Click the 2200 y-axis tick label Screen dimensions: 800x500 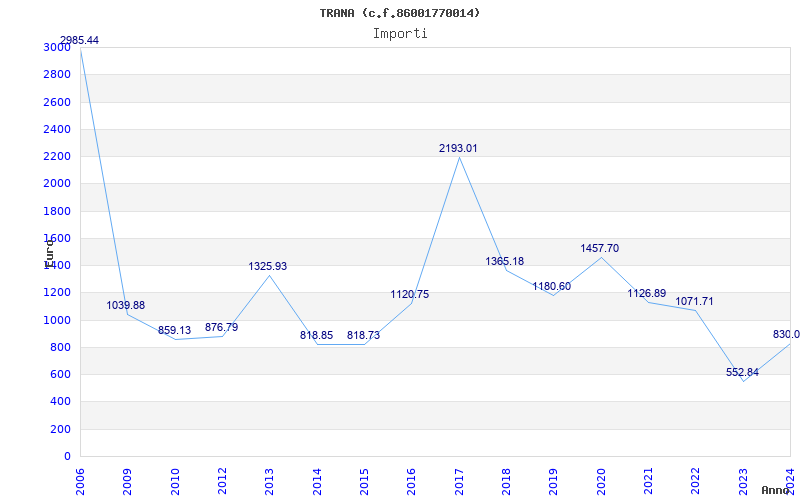57,157
